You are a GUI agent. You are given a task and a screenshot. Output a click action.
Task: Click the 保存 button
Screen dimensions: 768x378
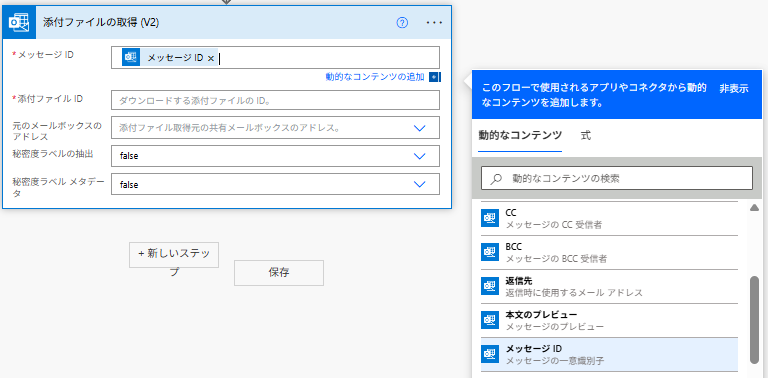[279, 273]
